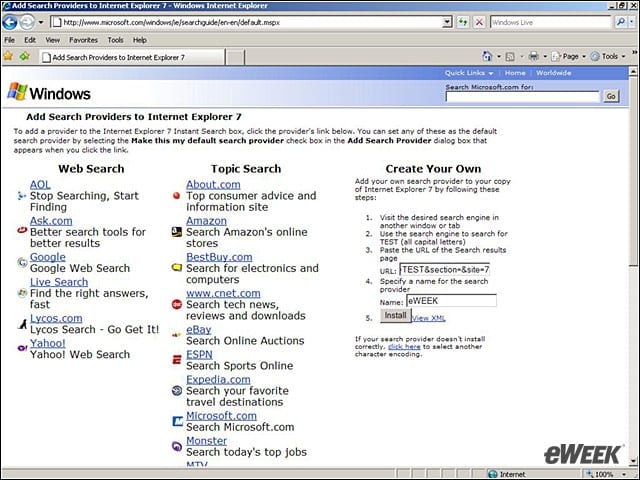
Task: Expand the Print dropdown arrow
Action: click(x=545, y=57)
